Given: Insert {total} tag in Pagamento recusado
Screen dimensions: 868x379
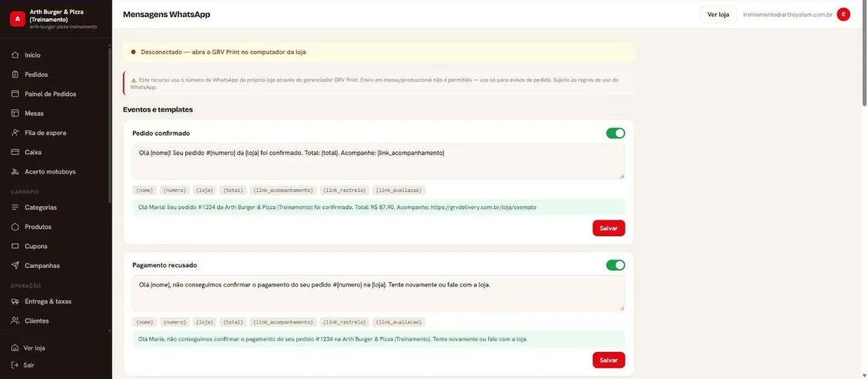Looking at the screenshot, I should (x=233, y=322).
